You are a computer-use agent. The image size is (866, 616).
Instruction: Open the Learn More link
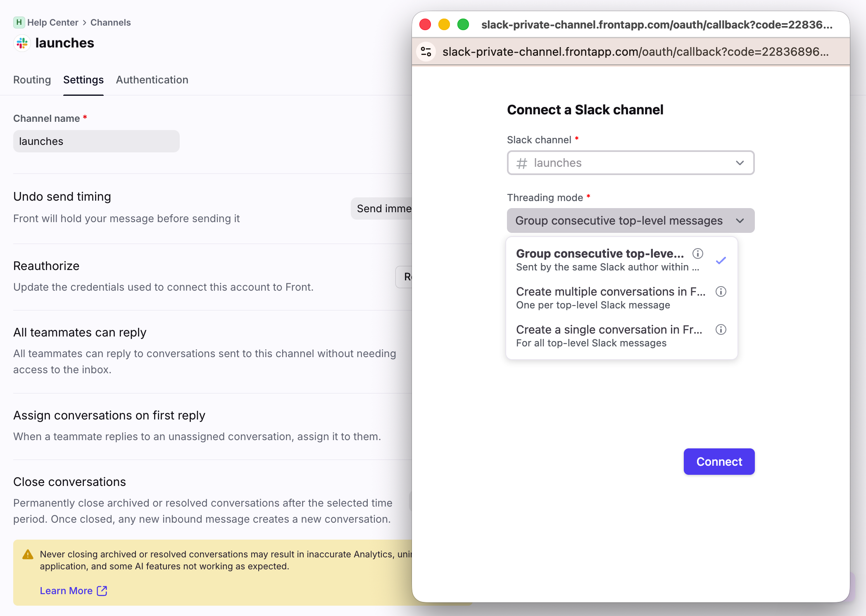tap(66, 591)
